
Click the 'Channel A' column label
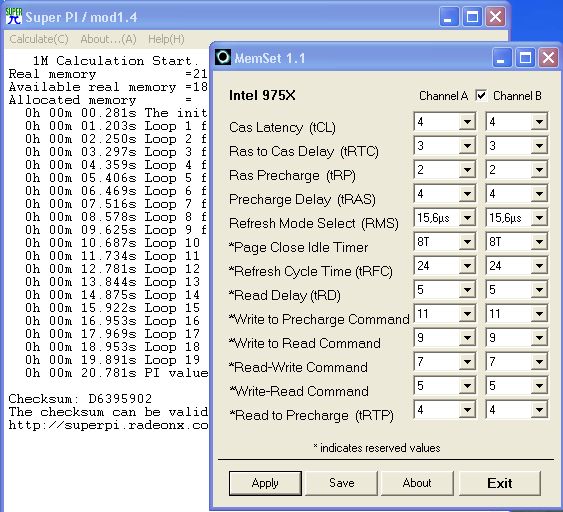click(444, 96)
